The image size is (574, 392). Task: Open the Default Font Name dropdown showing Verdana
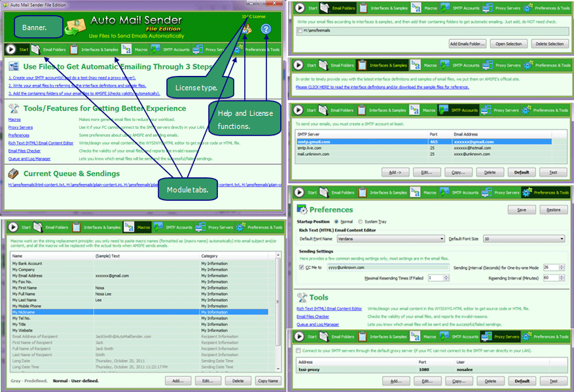pos(391,239)
